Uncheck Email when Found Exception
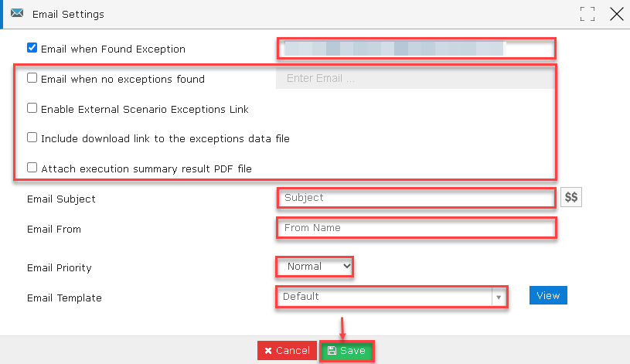The width and height of the screenshot is (630, 364). tap(32, 48)
